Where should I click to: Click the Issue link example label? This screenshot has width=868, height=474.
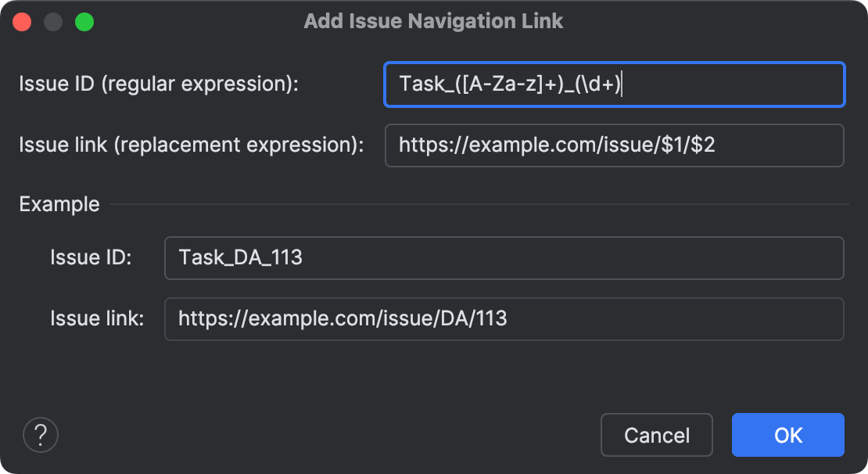tap(96, 318)
